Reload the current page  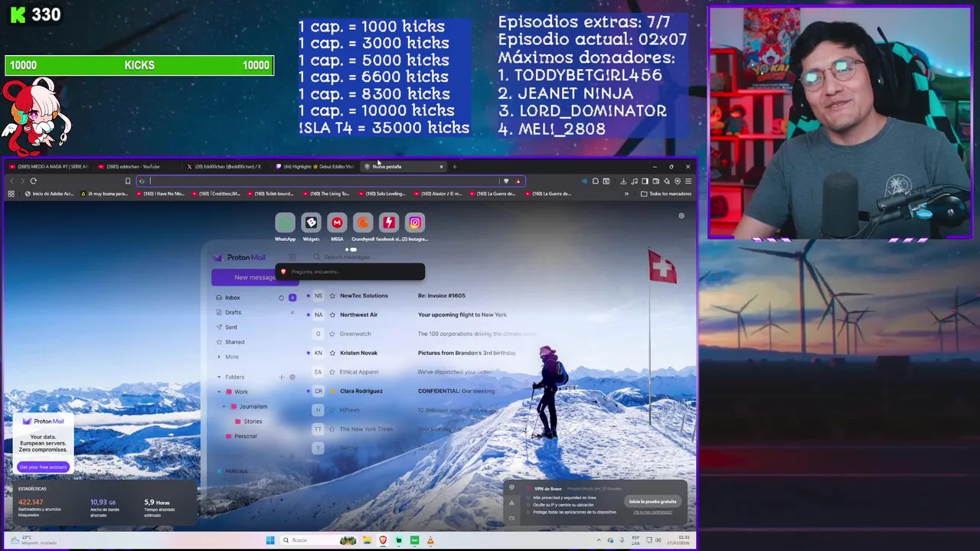(x=34, y=181)
